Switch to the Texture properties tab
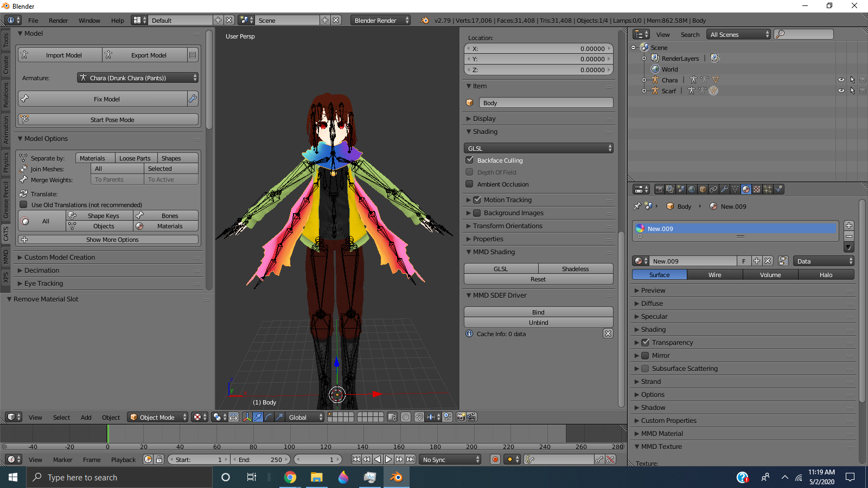 pyautogui.click(x=757, y=189)
